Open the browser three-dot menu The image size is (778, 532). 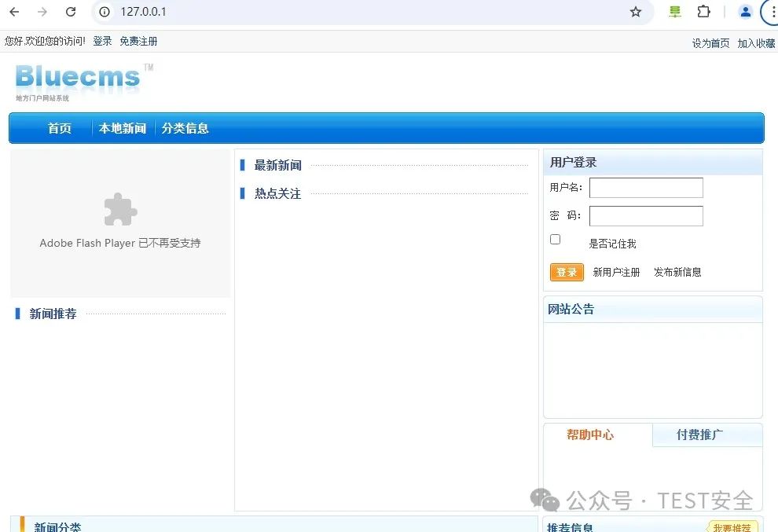[773, 12]
